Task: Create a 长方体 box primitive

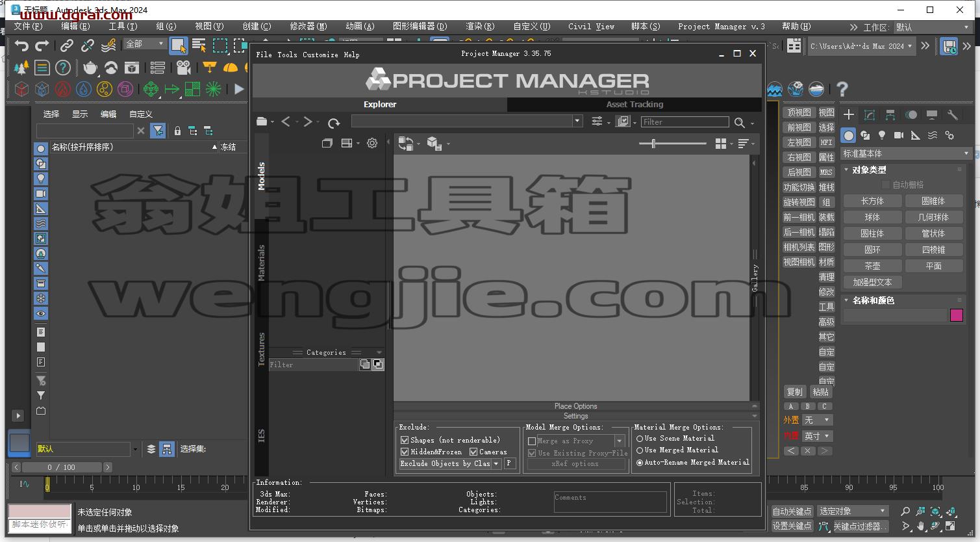Action: pyautogui.click(x=872, y=201)
